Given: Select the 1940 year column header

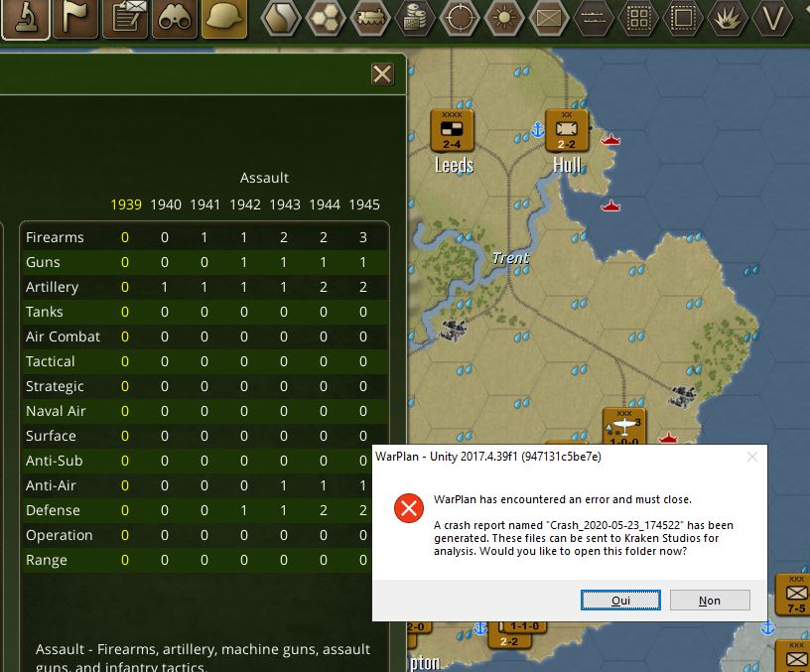Looking at the screenshot, I should 166,204.
